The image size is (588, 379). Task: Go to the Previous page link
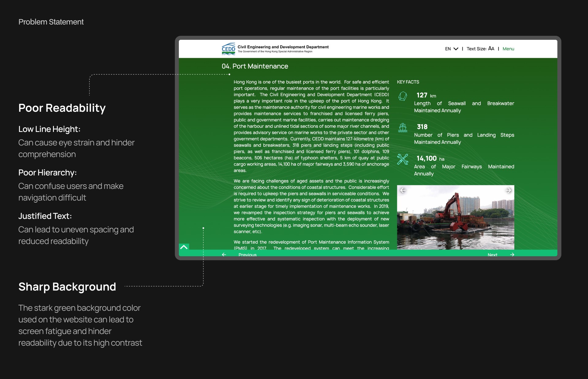pos(247,254)
